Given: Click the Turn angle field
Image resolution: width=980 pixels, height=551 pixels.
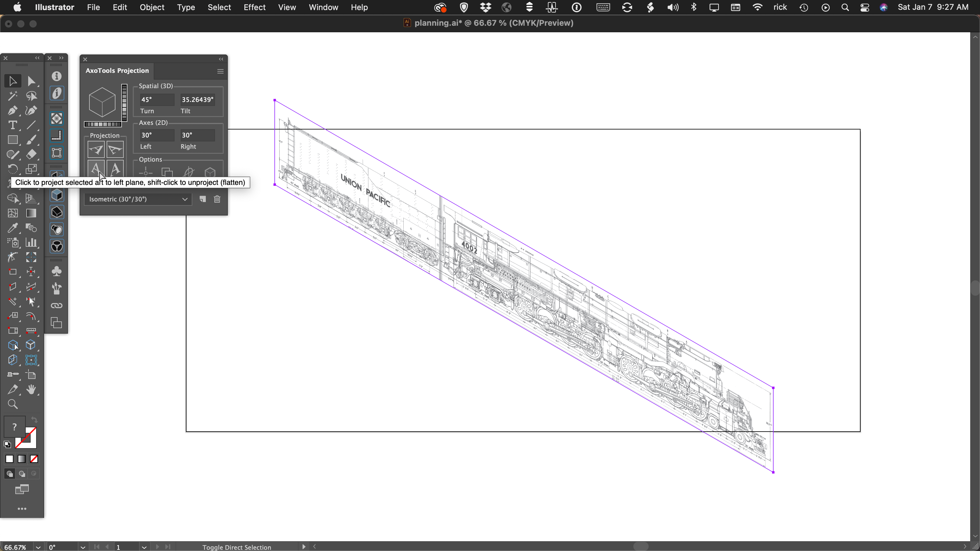Looking at the screenshot, I should 157,99.
